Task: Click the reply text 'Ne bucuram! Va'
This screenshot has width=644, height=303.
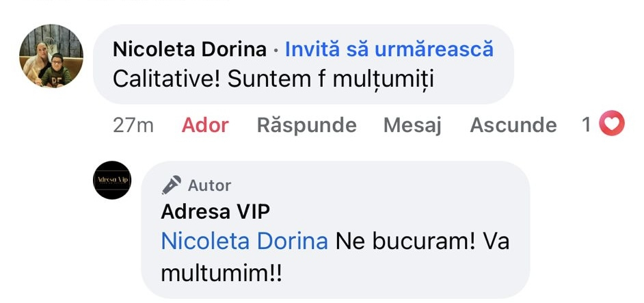Action: click(x=422, y=241)
